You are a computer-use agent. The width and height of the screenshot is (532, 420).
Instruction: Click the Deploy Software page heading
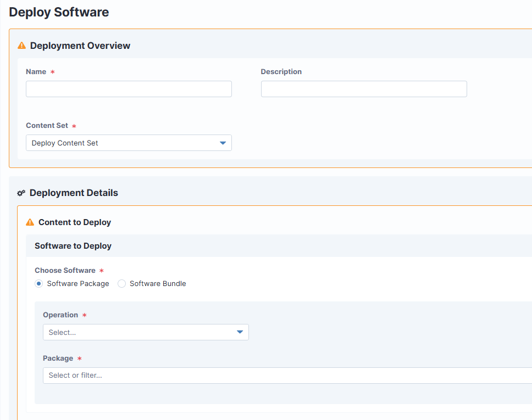[x=59, y=12]
